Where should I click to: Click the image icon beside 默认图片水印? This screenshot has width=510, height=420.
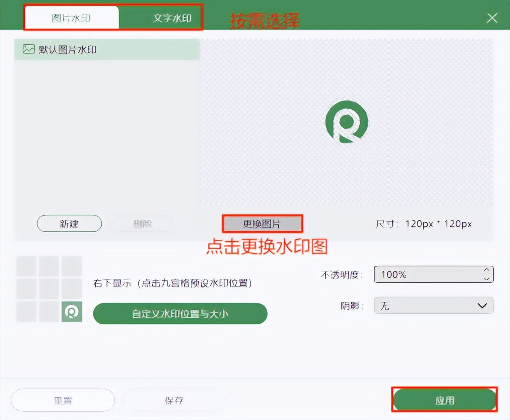29,49
